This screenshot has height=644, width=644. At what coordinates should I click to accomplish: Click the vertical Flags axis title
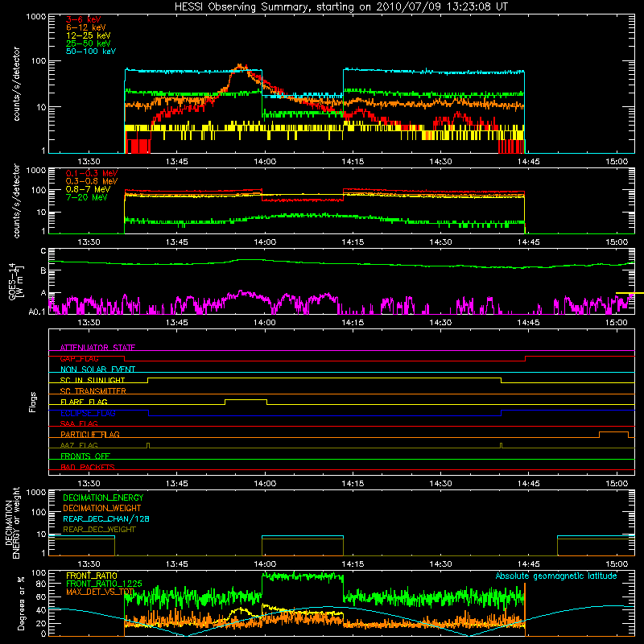point(33,402)
